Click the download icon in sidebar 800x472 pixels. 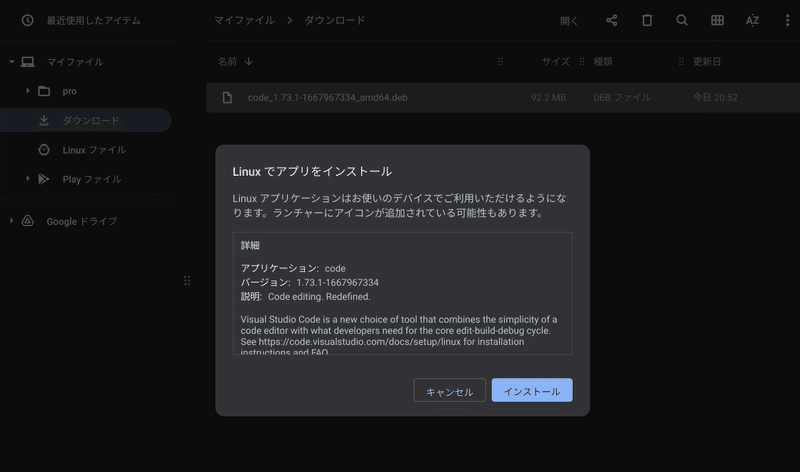[x=44, y=120]
